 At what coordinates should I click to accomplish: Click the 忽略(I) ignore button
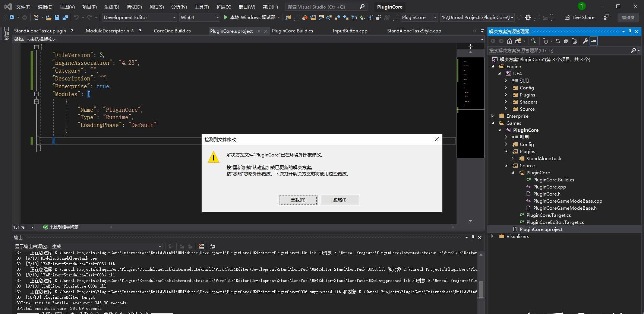click(x=340, y=200)
